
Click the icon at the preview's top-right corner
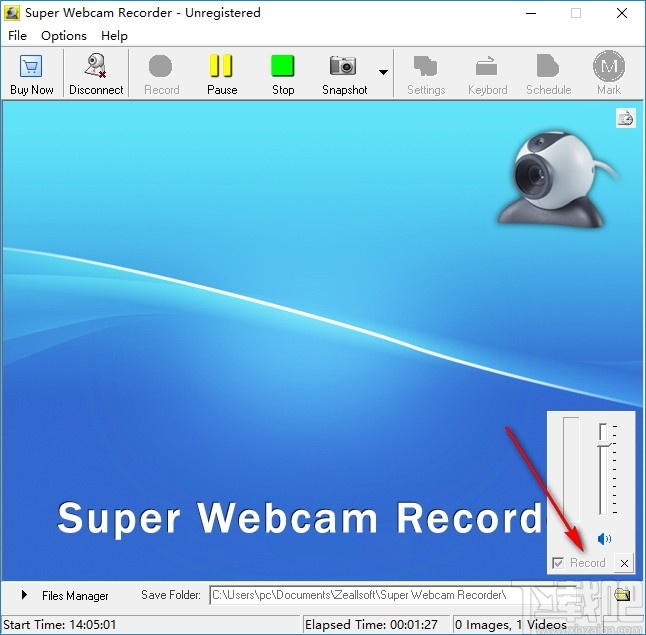pos(625,118)
